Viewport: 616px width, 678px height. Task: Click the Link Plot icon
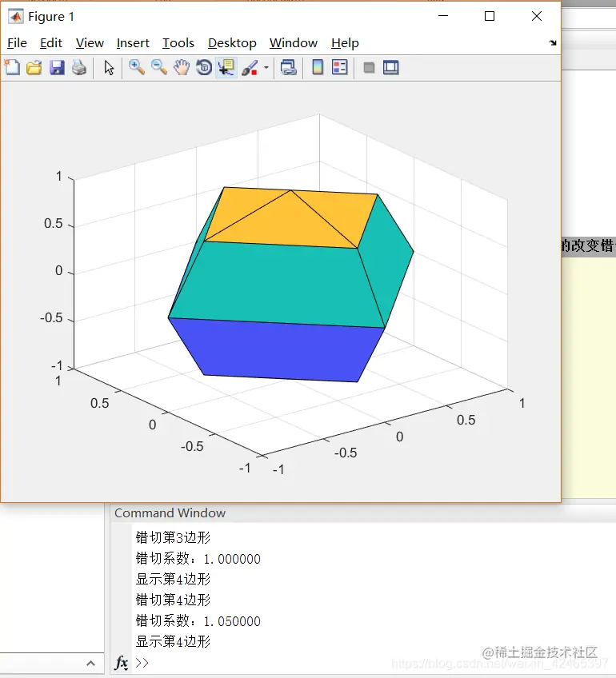tap(289, 67)
